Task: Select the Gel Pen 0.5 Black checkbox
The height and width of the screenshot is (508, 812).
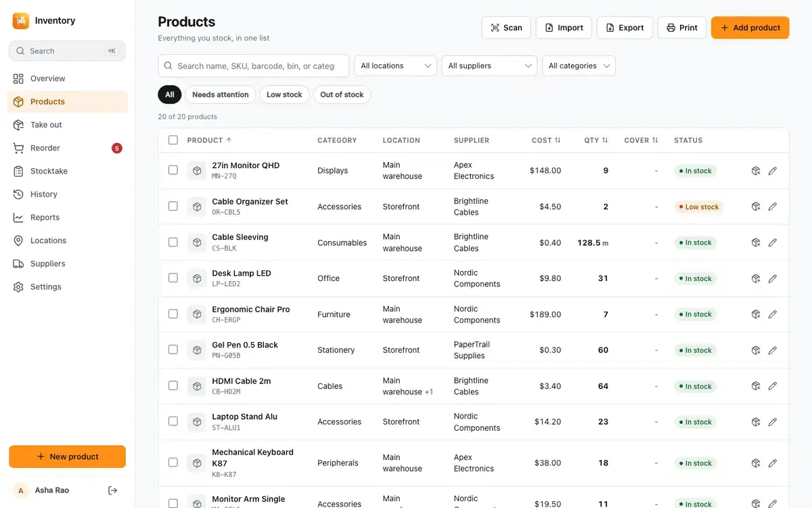Action: point(173,350)
